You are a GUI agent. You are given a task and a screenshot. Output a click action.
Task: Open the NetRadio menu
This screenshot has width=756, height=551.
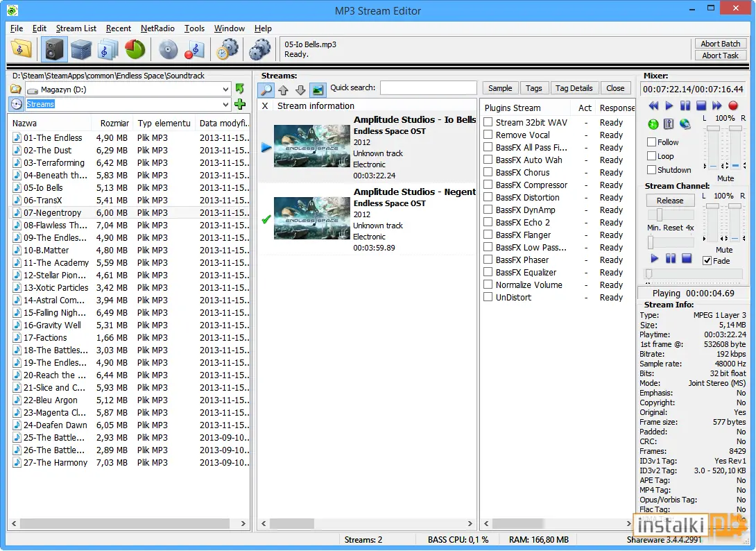pyautogui.click(x=157, y=28)
